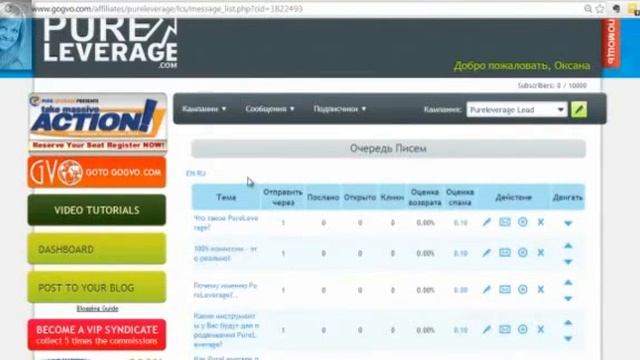Viewport: 640px width, 360px height.
Task: Move 'Что такое PureLeverage?' message down
Action: point(568,223)
